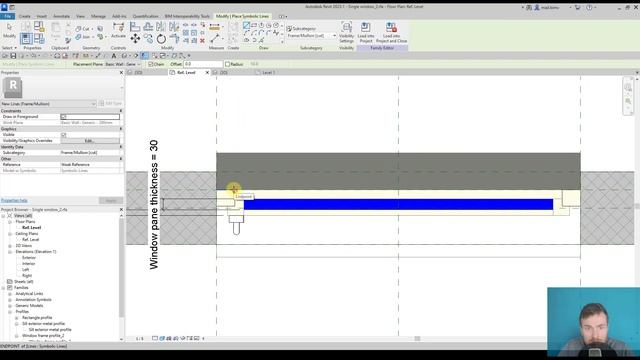Image resolution: width=640 pixels, height=360 pixels.
Task: Collapse the Elevations (Elevation 1) node
Action: click(10, 252)
